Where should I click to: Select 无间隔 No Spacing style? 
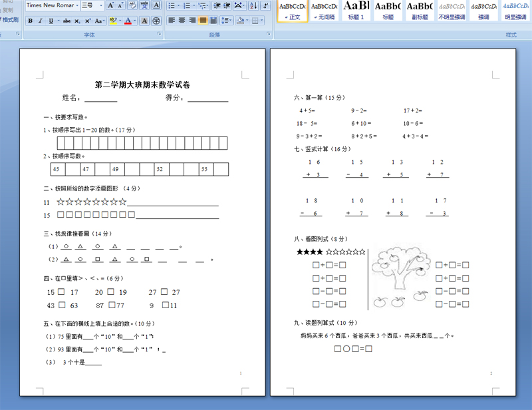click(x=325, y=11)
